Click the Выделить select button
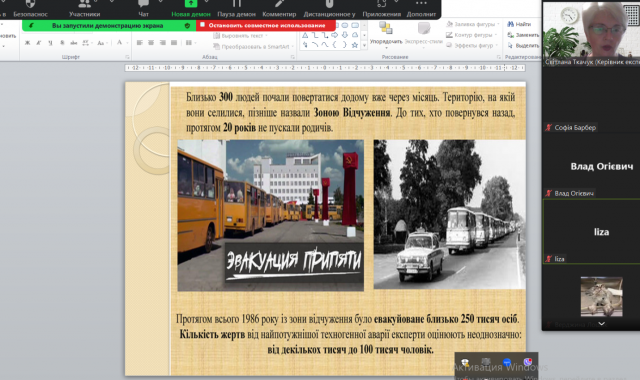 tap(523, 45)
